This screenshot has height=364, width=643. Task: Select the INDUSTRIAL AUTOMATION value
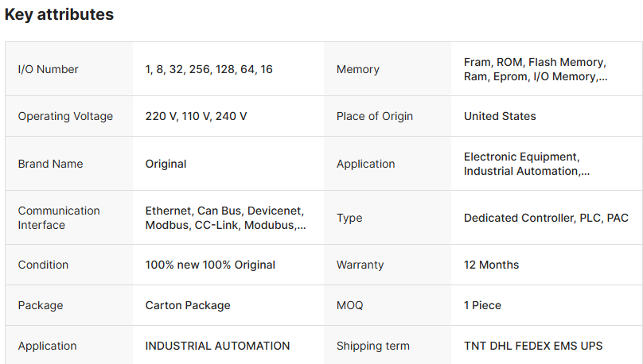(x=217, y=346)
